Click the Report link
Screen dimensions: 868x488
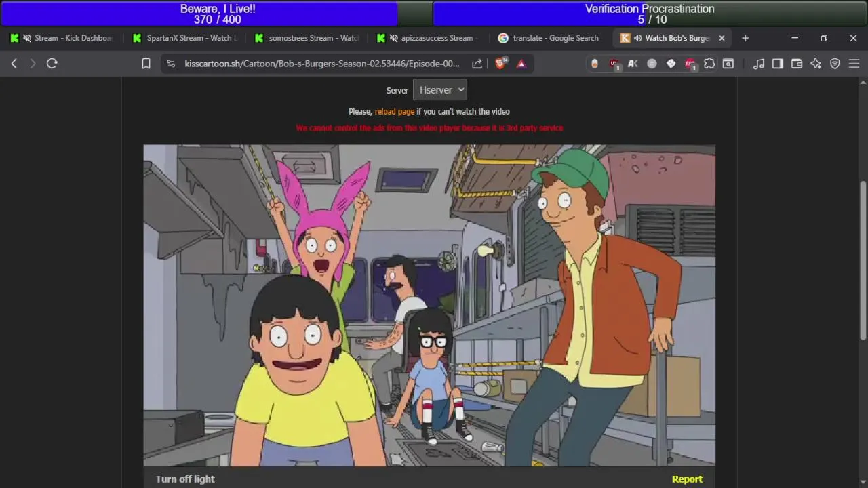pyautogui.click(x=687, y=479)
